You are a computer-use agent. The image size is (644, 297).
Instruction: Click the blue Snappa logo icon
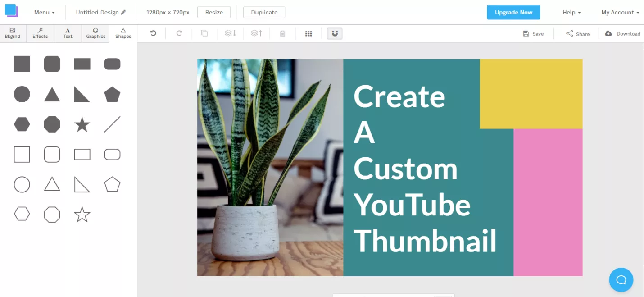point(11,11)
